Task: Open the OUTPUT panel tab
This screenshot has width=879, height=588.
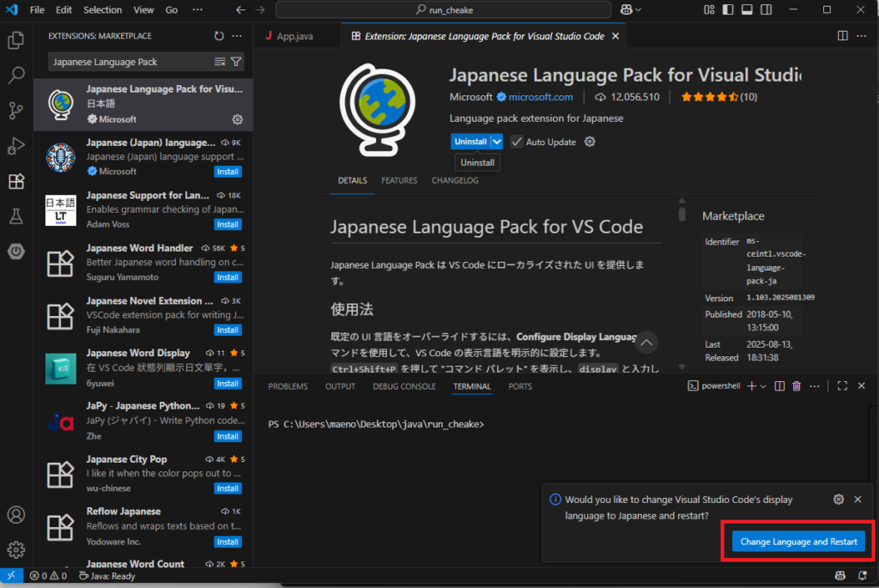Action: [x=340, y=386]
